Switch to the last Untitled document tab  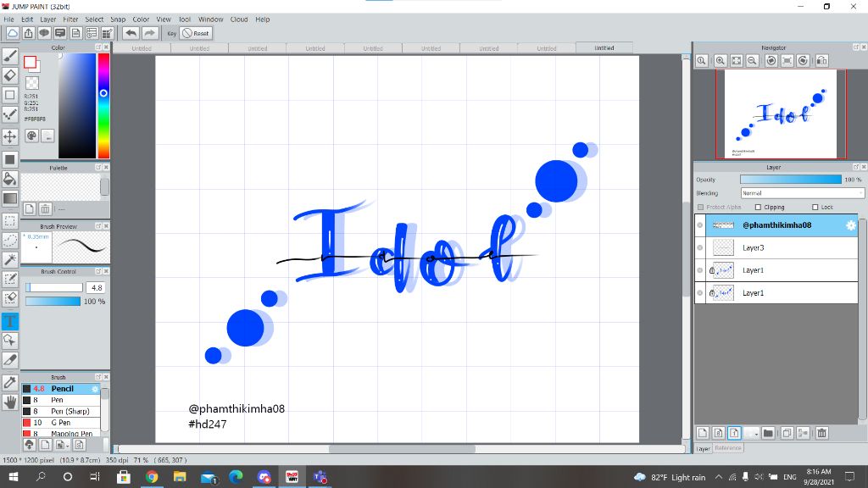[x=604, y=48]
